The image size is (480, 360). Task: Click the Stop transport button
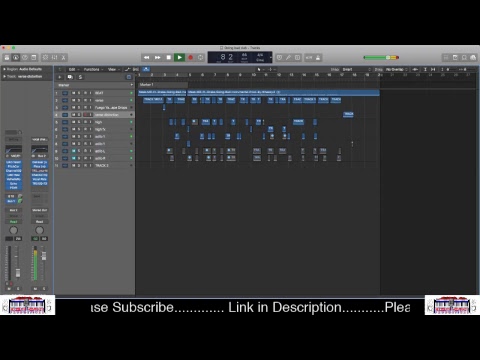(x=169, y=58)
